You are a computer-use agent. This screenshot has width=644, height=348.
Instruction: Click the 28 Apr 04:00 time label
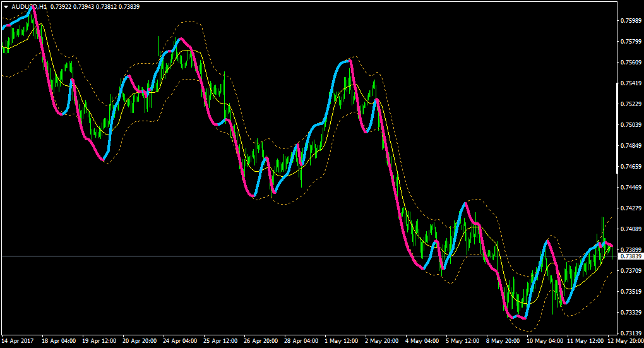point(301,341)
